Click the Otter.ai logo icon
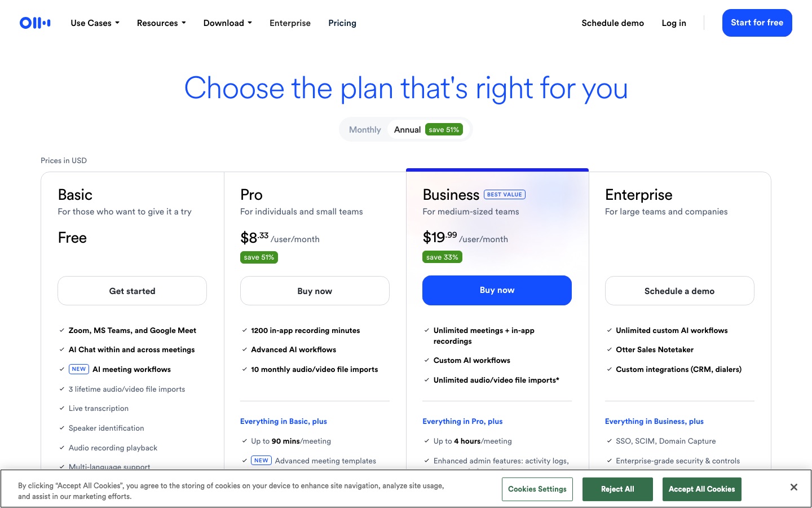 (x=35, y=23)
